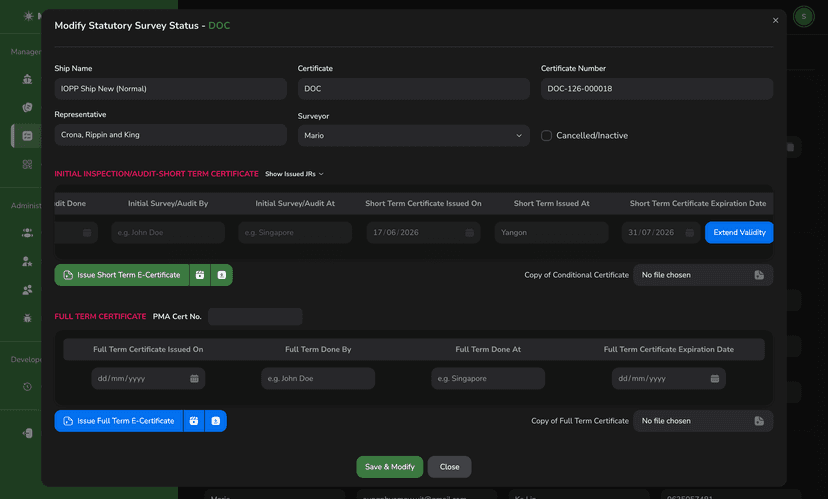Click Short Term Issued At field showing Yangon
828x499 pixels.
pyautogui.click(x=551, y=232)
